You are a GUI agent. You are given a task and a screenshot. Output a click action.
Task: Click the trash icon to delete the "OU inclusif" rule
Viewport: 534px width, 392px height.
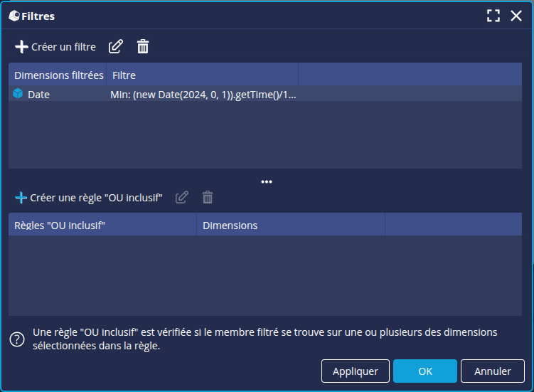[208, 198]
